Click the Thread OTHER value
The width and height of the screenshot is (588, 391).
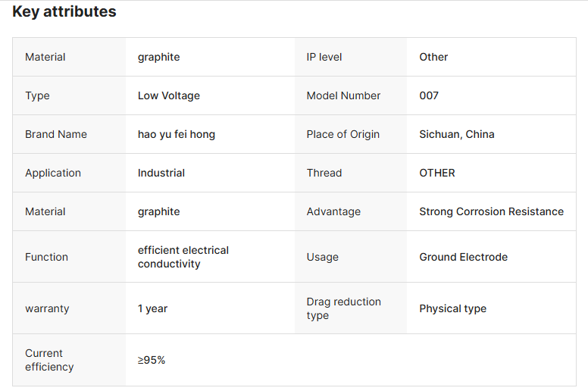[x=436, y=173]
